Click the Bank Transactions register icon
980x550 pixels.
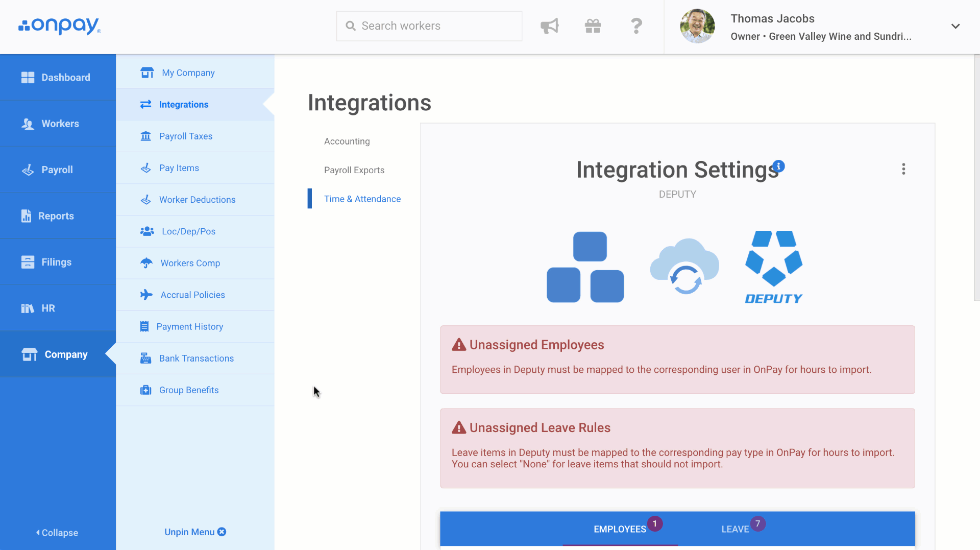(x=146, y=358)
